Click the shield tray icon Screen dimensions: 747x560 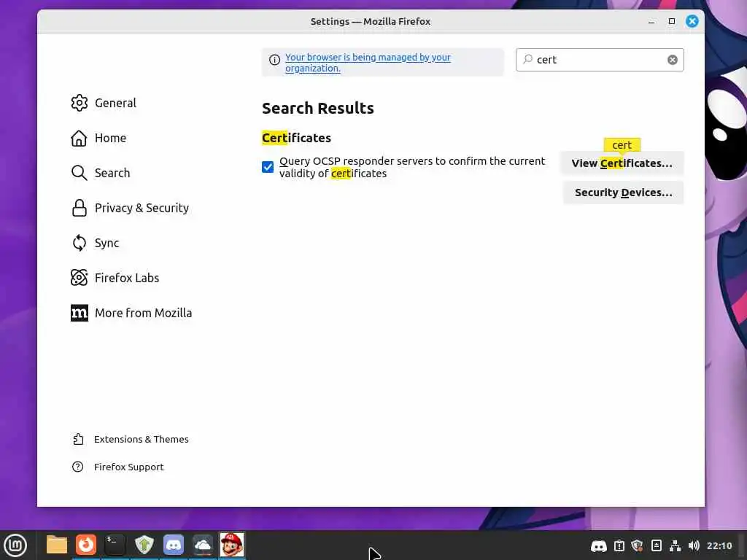tap(637, 545)
